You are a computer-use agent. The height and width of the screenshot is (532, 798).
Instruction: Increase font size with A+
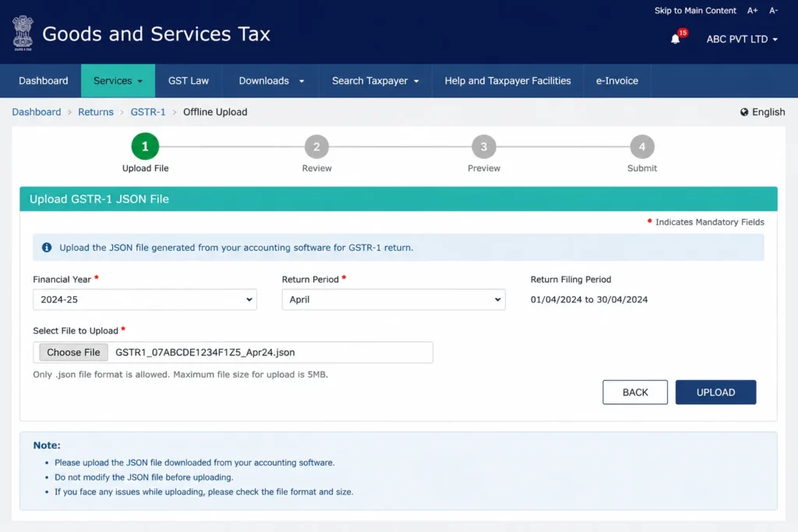point(752,11)
